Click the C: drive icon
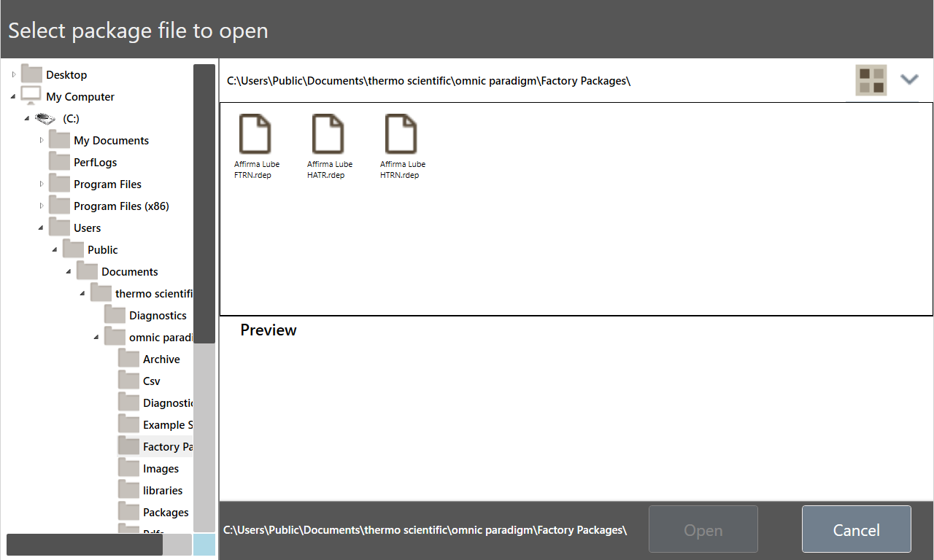 pos(45,118)
